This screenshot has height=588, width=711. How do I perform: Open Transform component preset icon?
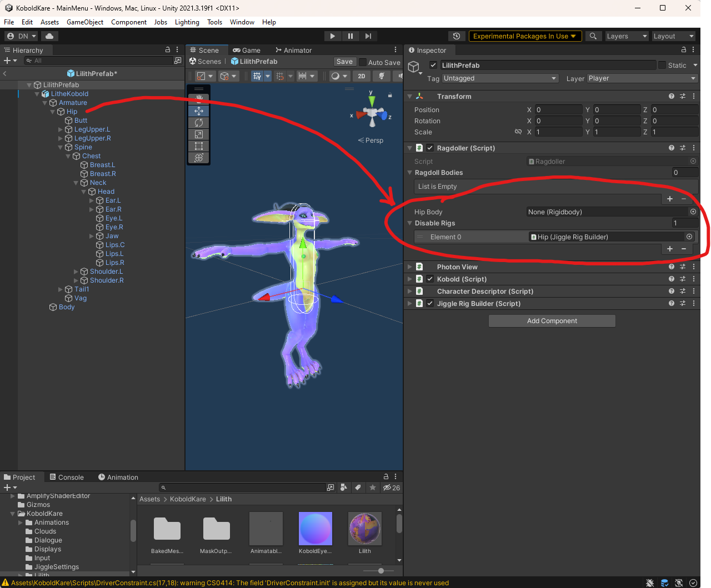click(x=683, y=96)
